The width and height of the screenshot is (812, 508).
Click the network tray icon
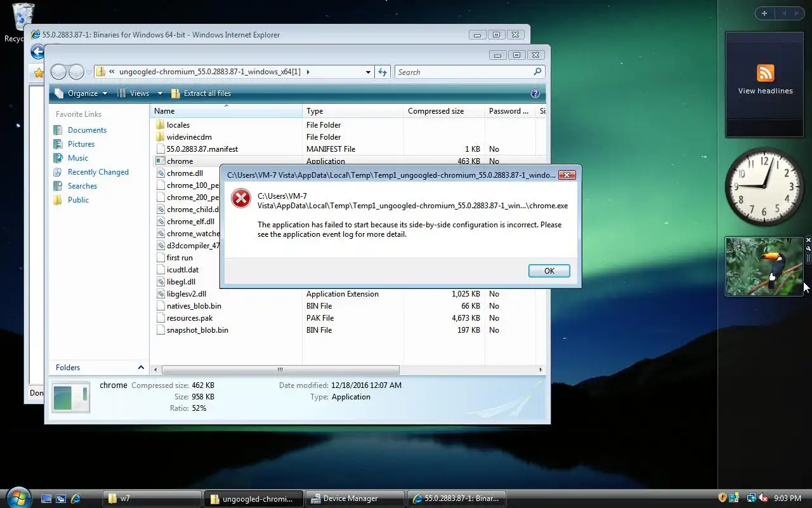[x=752, y=498]
